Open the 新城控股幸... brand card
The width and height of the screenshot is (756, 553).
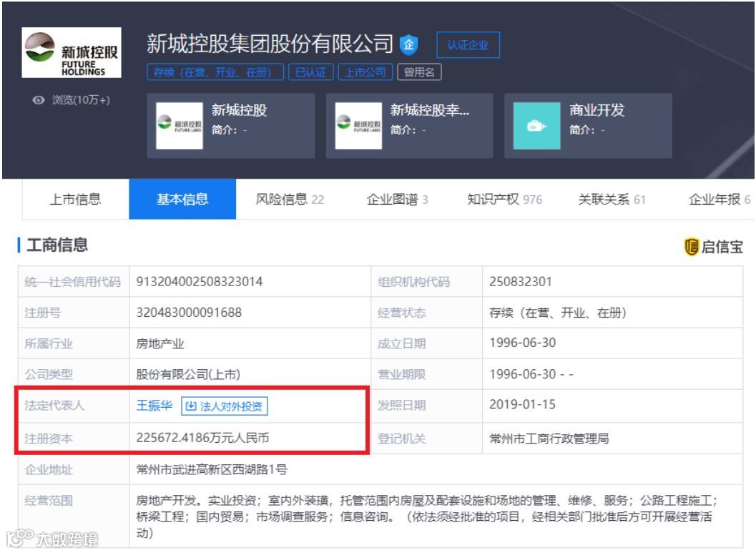click(410, 126)
